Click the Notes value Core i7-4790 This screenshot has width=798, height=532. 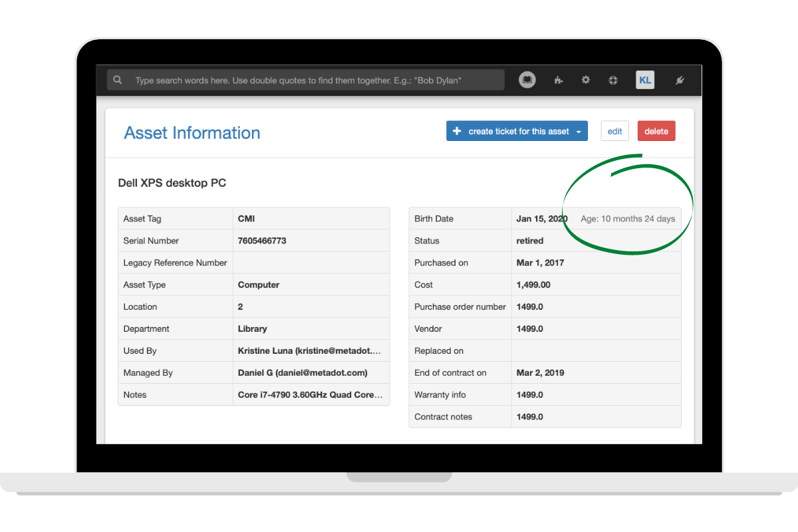pos(310,395)
